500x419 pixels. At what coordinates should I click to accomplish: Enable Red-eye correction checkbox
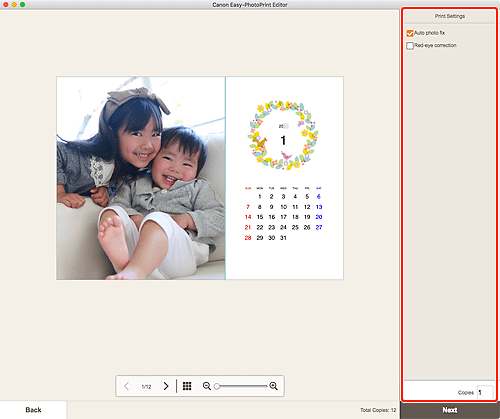click(410, 46)
